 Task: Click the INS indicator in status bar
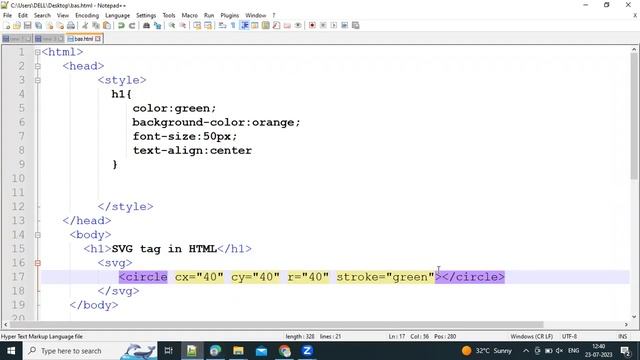[x=622, y=337]
